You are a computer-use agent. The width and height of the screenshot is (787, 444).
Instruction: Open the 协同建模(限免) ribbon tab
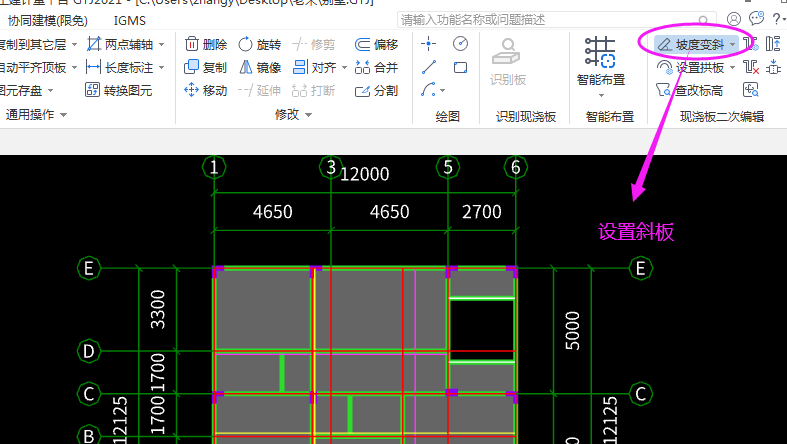pyautogui.click(x=48, y=21)
